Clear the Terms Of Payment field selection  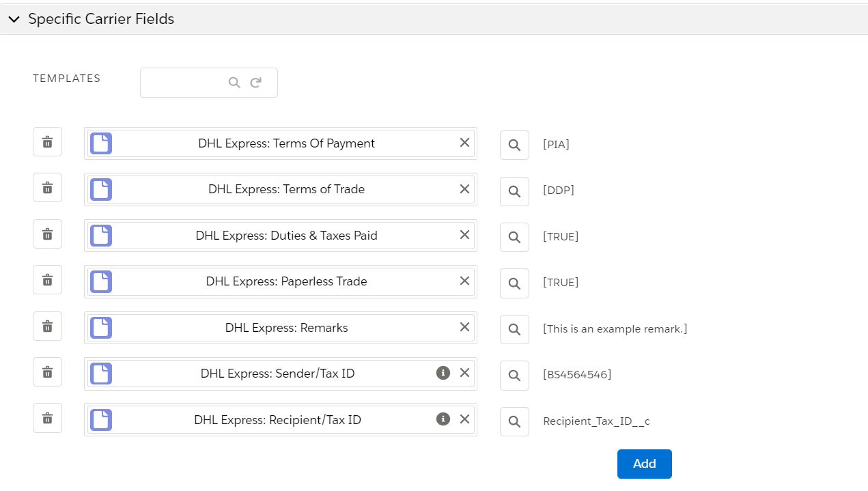(x=464, y=143)
